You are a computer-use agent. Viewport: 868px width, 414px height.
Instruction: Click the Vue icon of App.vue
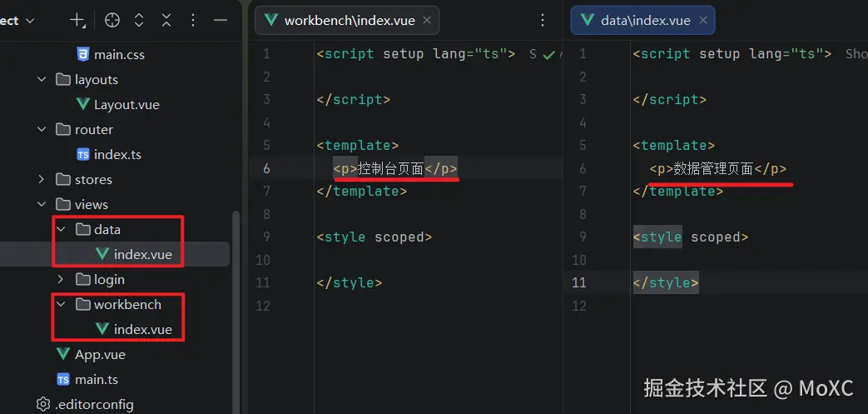click(x=63, y=353)
